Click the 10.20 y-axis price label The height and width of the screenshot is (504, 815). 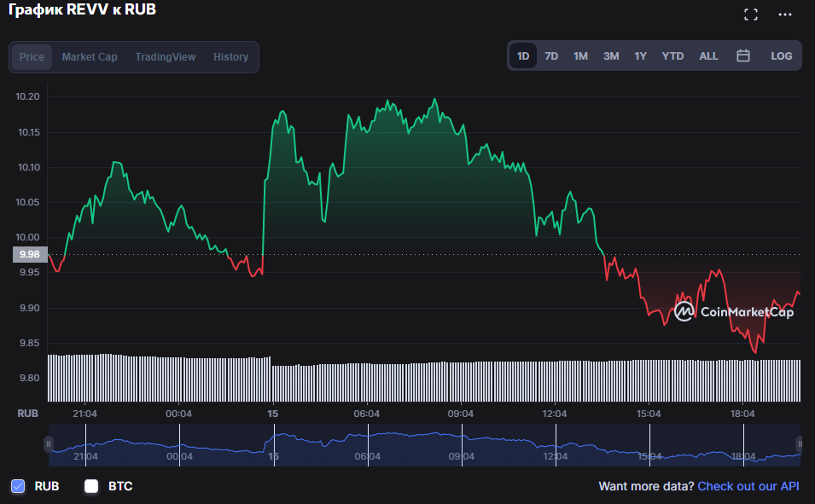click(27, 96)
